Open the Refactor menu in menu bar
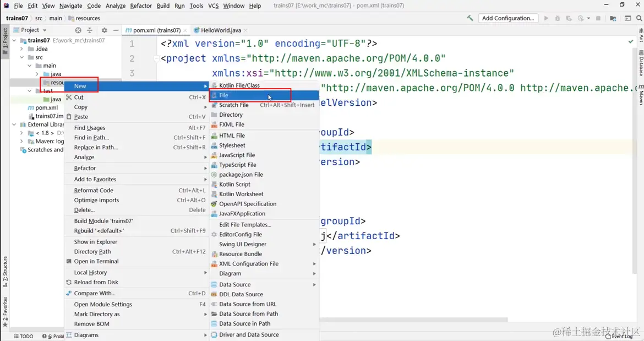This screenshot has height=341, width=644. (x=141, y=6)
